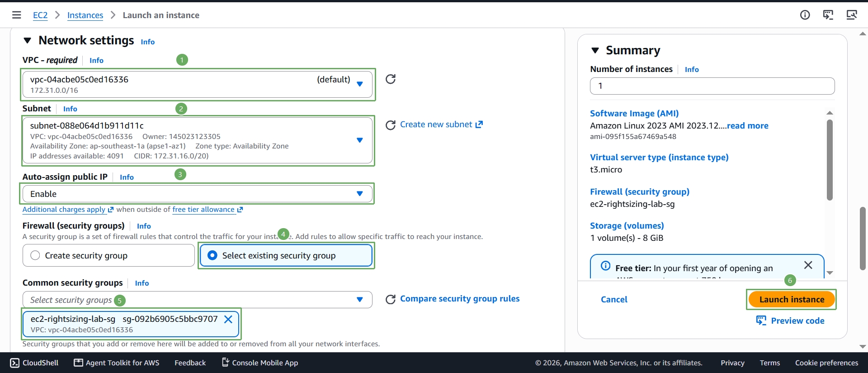The height and width of the screenshot is (373, 868).
Task: Click the Summary panel scrollbar
Action: pos(830,160)
